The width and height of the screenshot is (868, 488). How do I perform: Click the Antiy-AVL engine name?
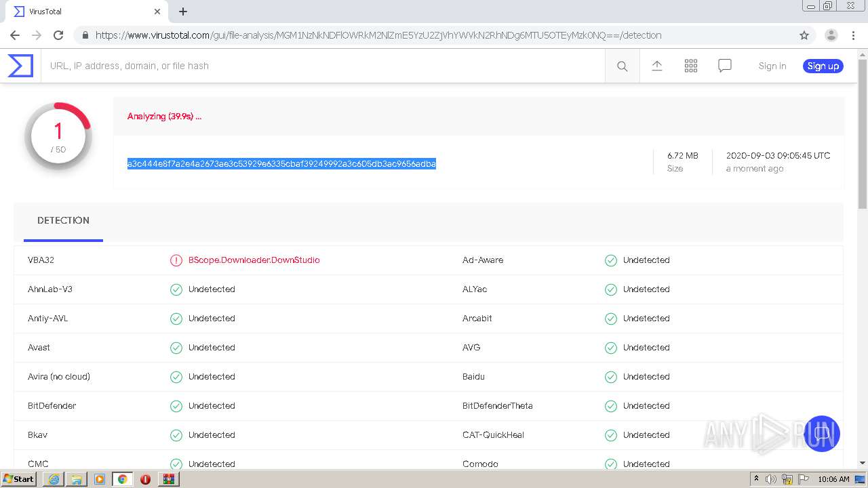pyautogui.click(x=47, y=319)
